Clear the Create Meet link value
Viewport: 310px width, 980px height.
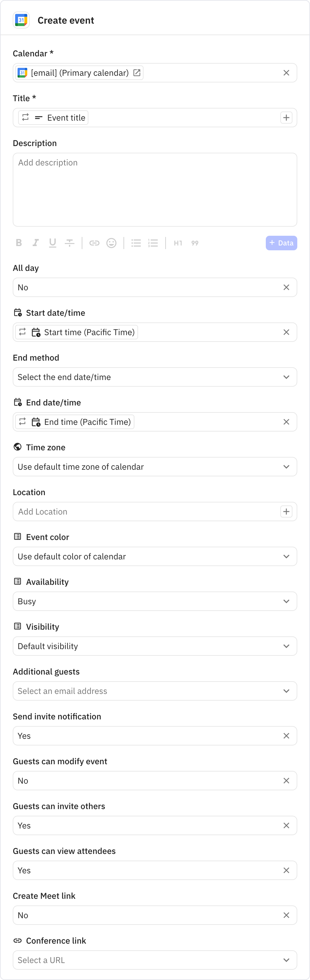286,915
